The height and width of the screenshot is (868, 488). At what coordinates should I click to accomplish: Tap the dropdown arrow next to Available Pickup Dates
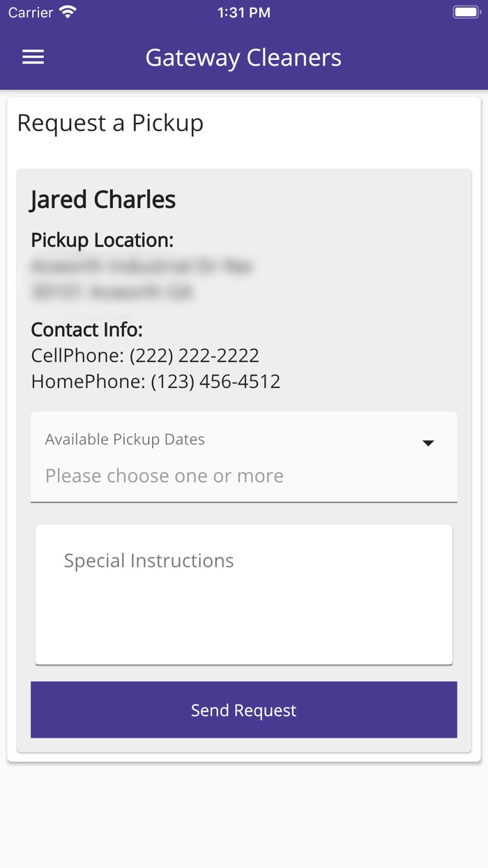coord(428,441)
